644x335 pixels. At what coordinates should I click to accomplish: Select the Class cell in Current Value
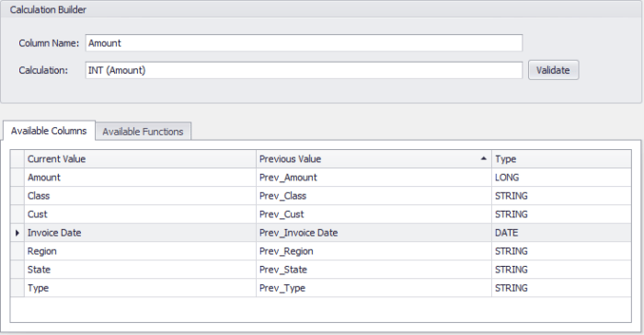pos(140,196)
